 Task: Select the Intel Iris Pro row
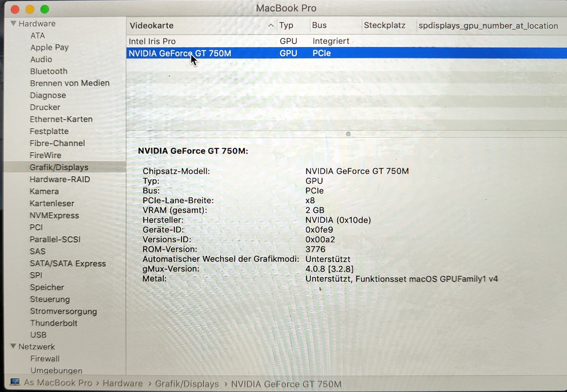[347, 41]
